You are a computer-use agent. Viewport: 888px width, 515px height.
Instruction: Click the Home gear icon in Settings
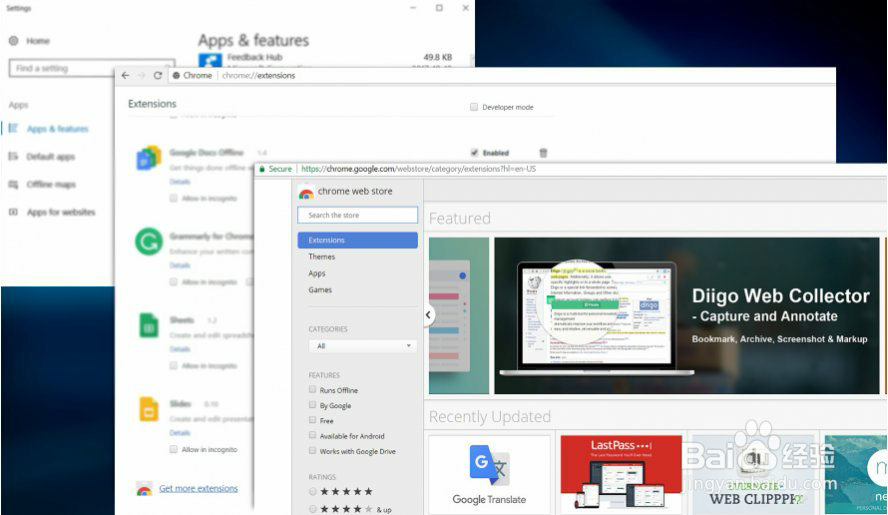pos(14,41)
